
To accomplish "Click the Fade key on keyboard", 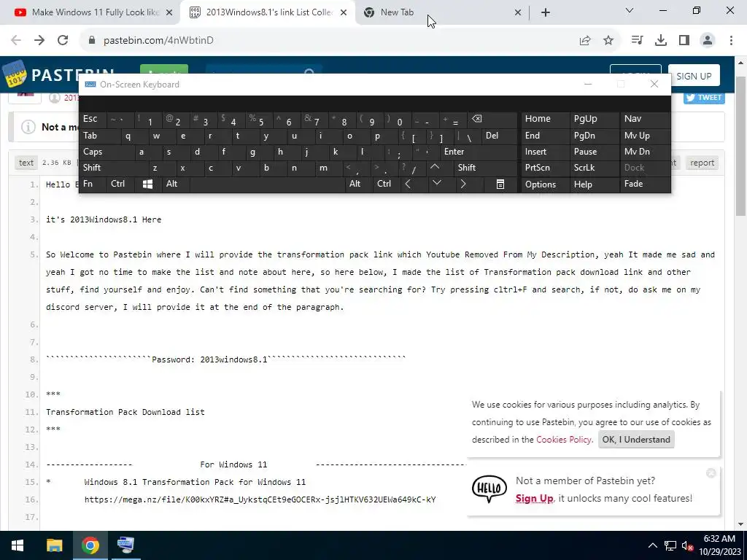I will pos(645,184).
